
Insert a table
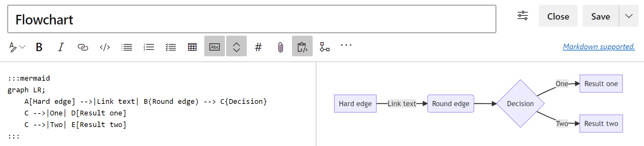click(192, 47)
